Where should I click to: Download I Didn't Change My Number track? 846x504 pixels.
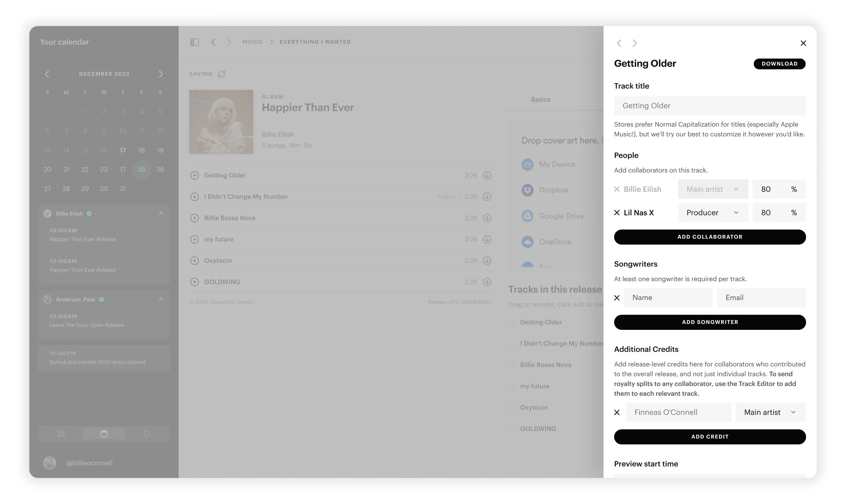(487, 197)
